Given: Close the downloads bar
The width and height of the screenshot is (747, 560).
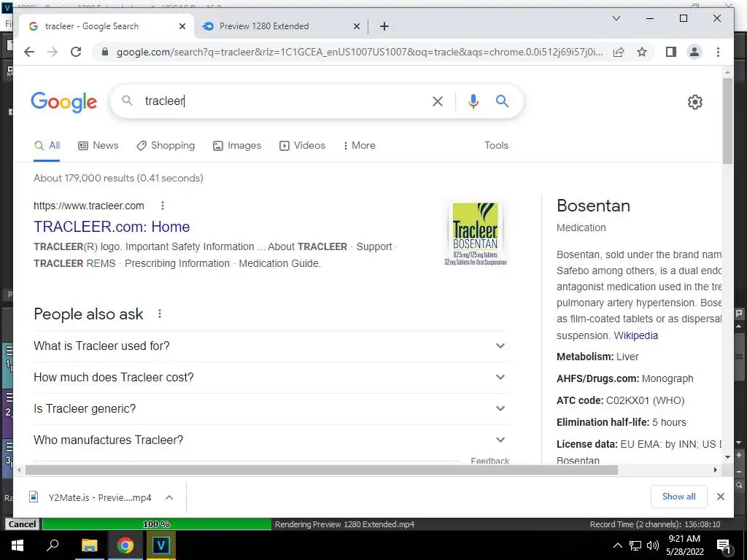Looking at the screenshot, I should (x=720, y=497).
